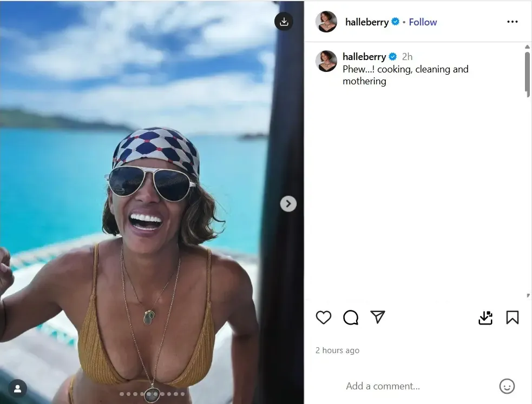Click the caption scrollbar's up arrow
532x404 pixels.
(528, 47)
